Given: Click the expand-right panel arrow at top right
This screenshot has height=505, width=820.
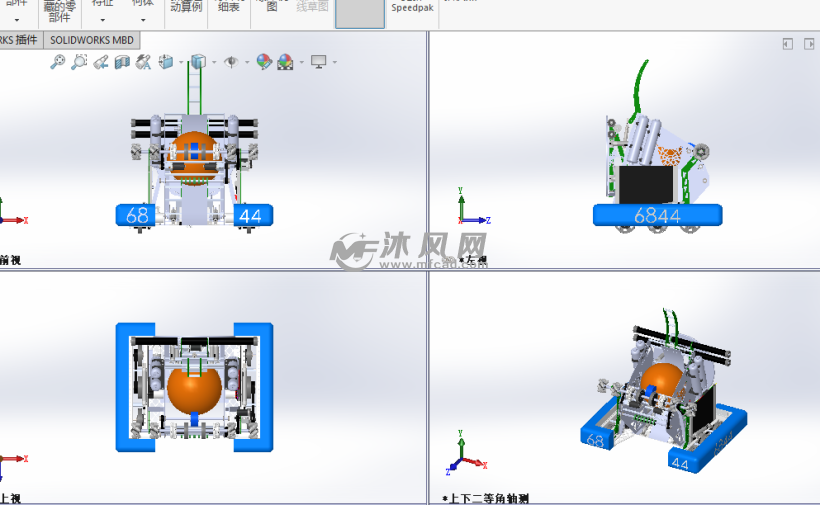Looking at the screenshot, I should (x=807, y=44).
